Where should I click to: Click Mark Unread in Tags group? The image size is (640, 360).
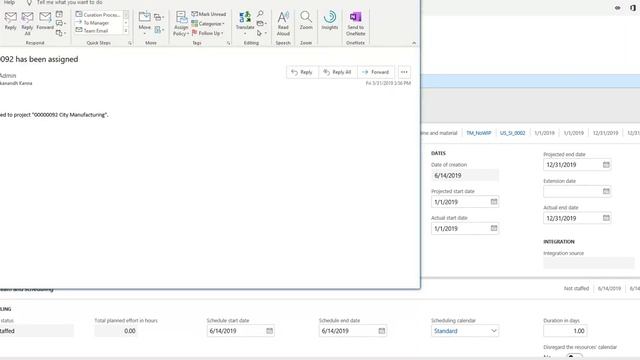click(209, 14)
